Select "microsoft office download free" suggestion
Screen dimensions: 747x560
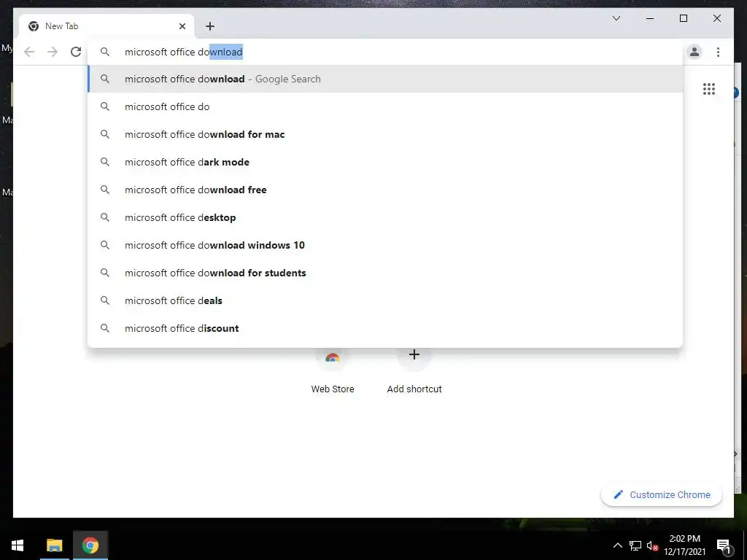pos(385,190)
